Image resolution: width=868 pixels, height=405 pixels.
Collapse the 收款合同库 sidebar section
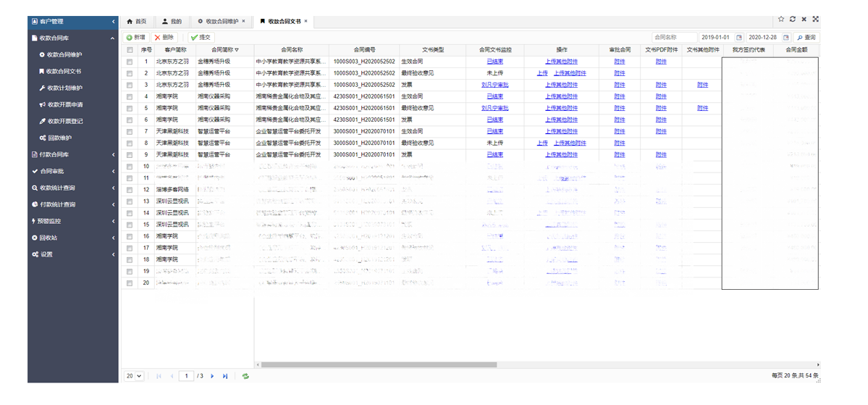(72, 38)
